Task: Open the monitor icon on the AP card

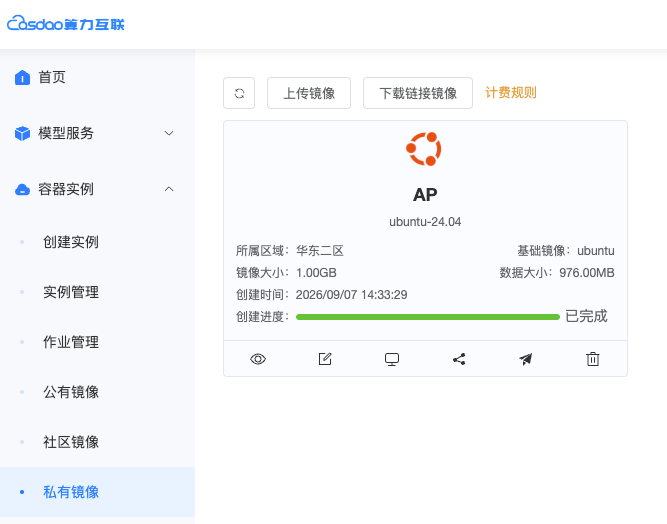Action: (392, 359)
